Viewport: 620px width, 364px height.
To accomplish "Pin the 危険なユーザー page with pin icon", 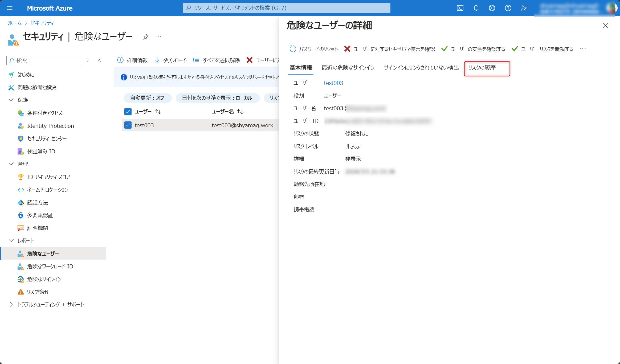I will [146, 37].
